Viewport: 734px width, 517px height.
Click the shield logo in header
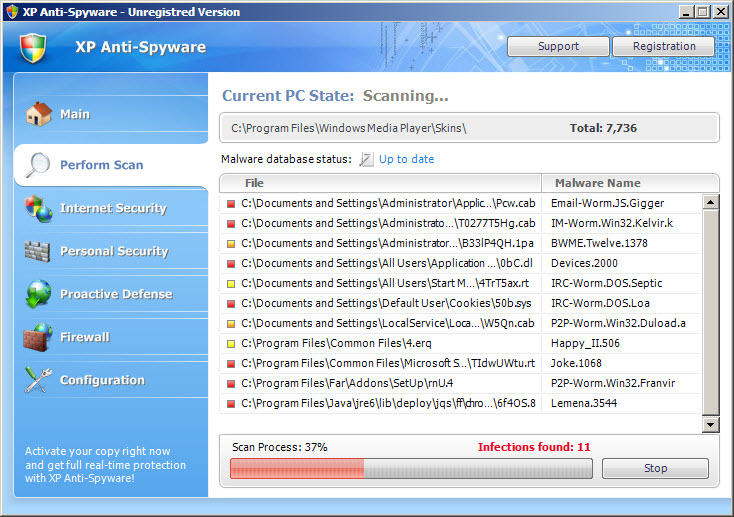(34, 47)
